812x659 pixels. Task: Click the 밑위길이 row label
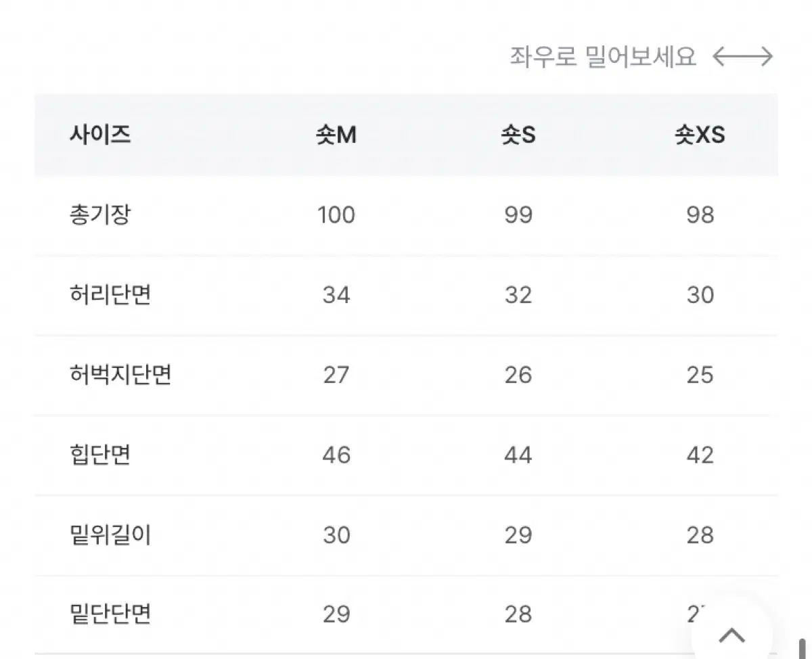110,535
